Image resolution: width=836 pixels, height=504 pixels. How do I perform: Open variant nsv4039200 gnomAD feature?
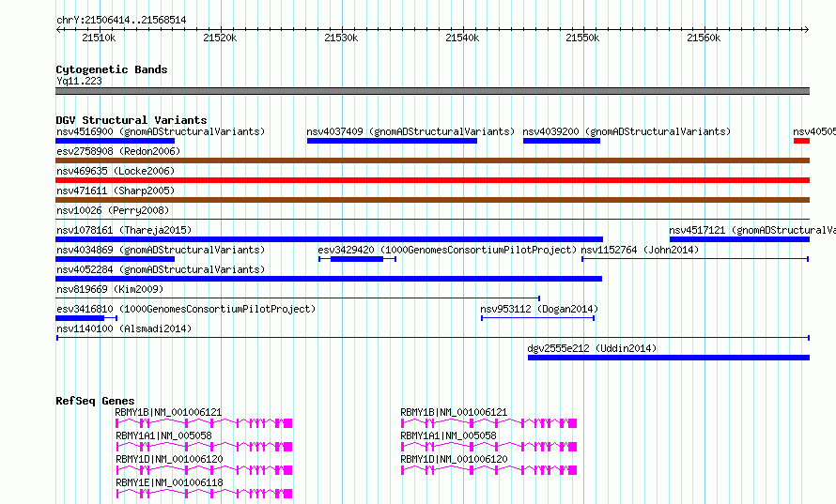[x=562, y=141]
